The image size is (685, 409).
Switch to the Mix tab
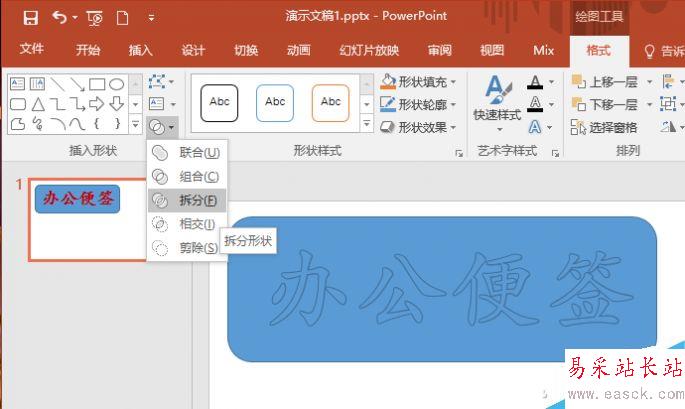pos(543,50)
